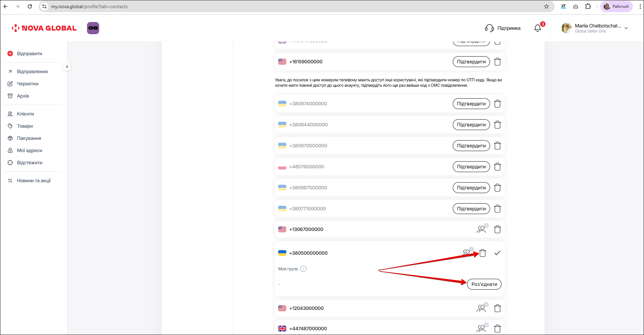The width and height of the screenshot is (644, 335).
Task: Confirm number +380771000000 with Підтвердити
Action: pos(471,209)
